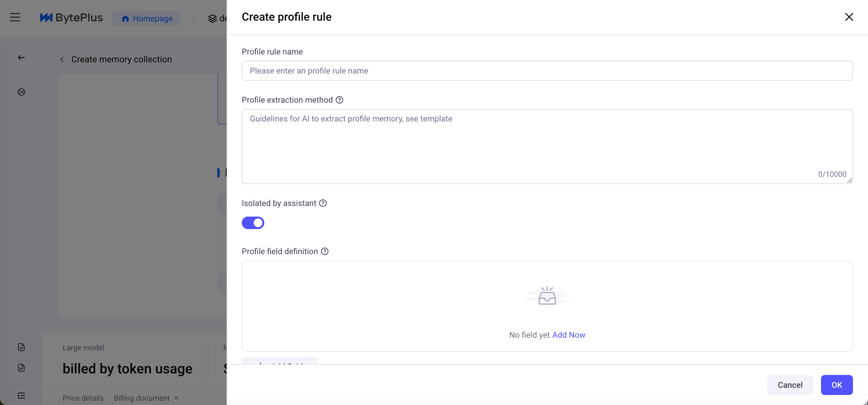Close the Create profile rule panel
The height and width of the screenshot is (405, 868).
pyautogui.click(x=849, y=17)
